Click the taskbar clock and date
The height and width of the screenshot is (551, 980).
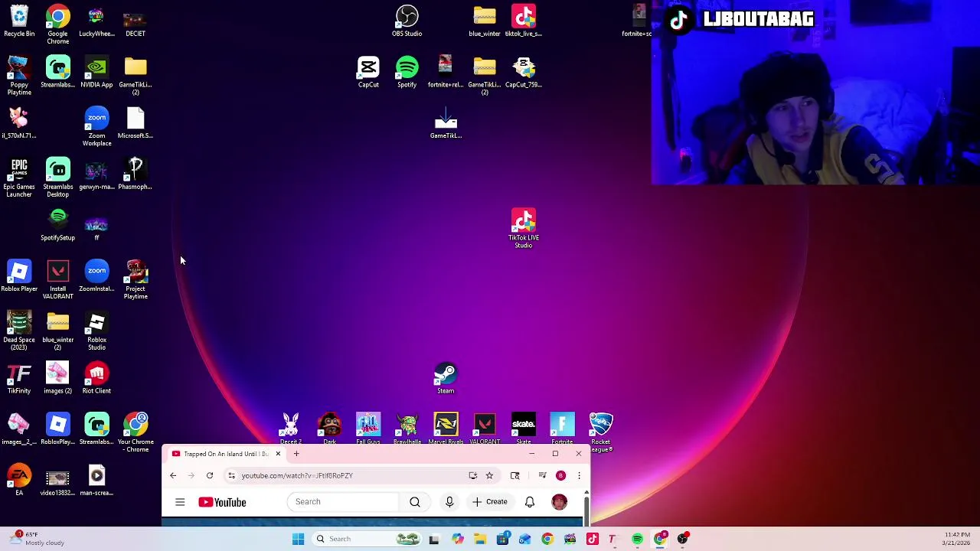point(957,539)
